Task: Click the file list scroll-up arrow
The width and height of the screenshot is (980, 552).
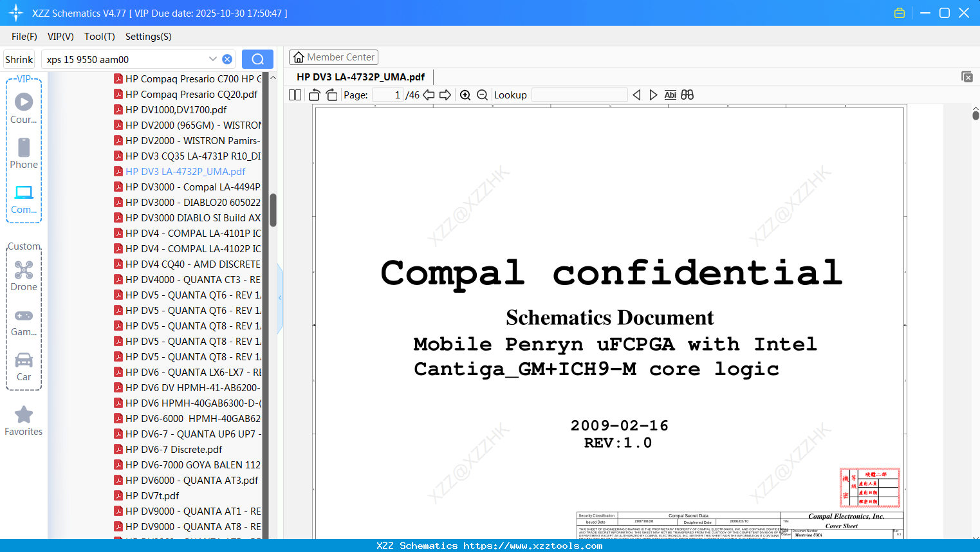Action: click(273, 78)
